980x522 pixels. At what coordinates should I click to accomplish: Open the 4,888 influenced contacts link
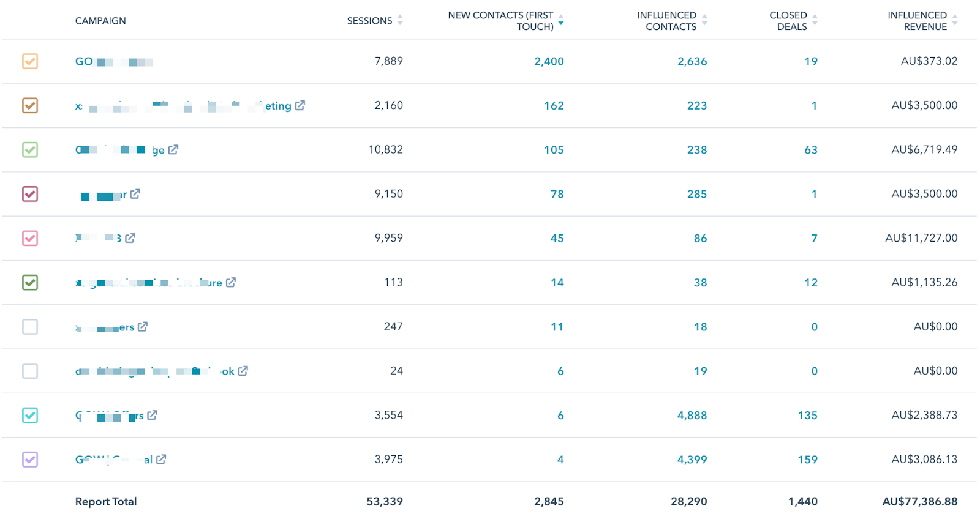click(692, 415)
